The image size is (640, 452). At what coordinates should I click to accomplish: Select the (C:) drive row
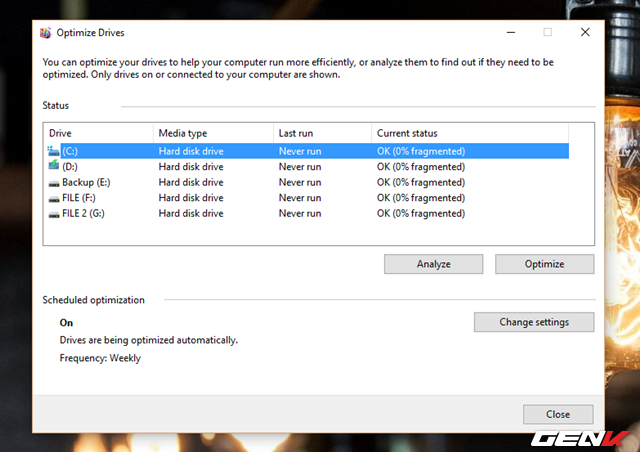click(x=308, y=151)
